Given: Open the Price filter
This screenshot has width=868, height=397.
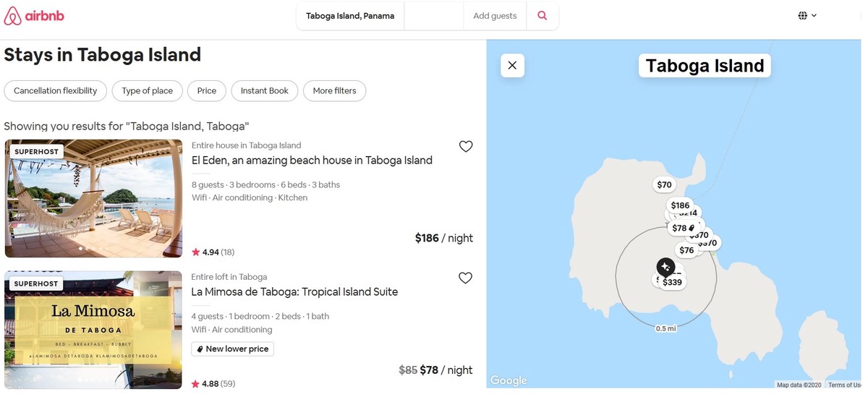Looking at the screenshot, I should point(207,91).
